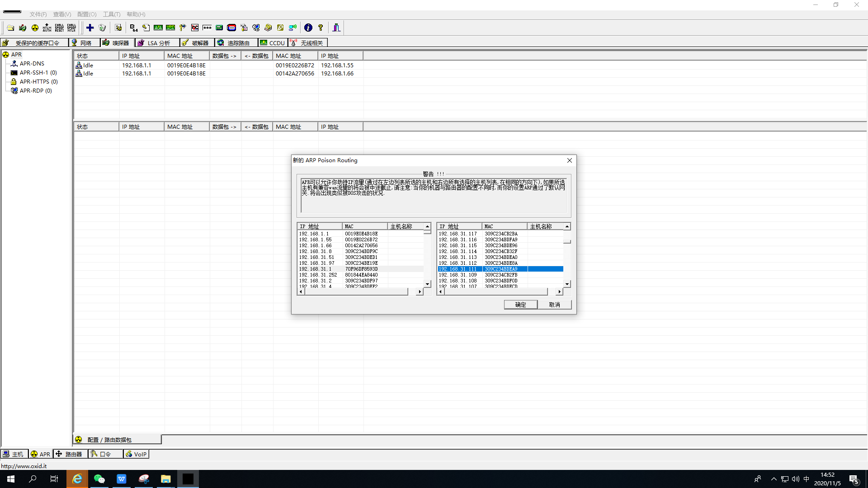868x488 pixels.
Task: Open the 配置(O) menu
Action: (x=87, y=14)
